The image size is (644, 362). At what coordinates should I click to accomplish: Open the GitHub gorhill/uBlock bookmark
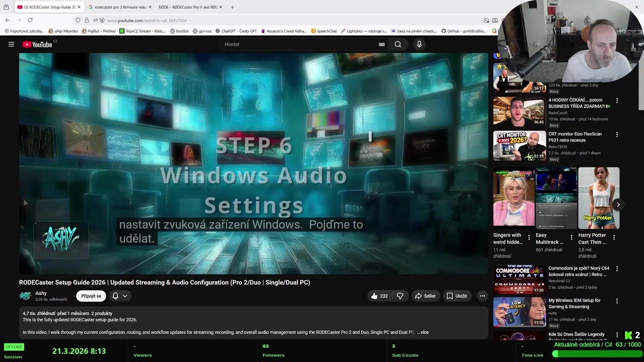pyautogui.click(x=464, y=31)
